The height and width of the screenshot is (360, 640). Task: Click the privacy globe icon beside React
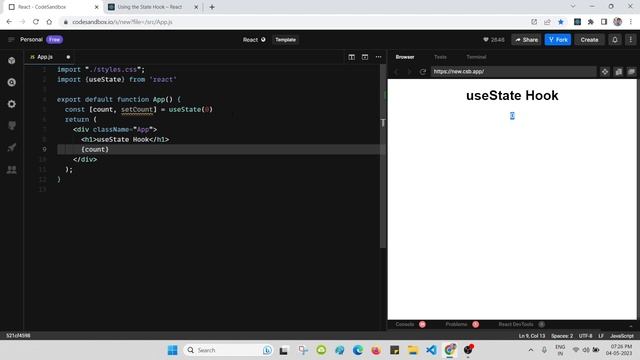pos(263,40)
